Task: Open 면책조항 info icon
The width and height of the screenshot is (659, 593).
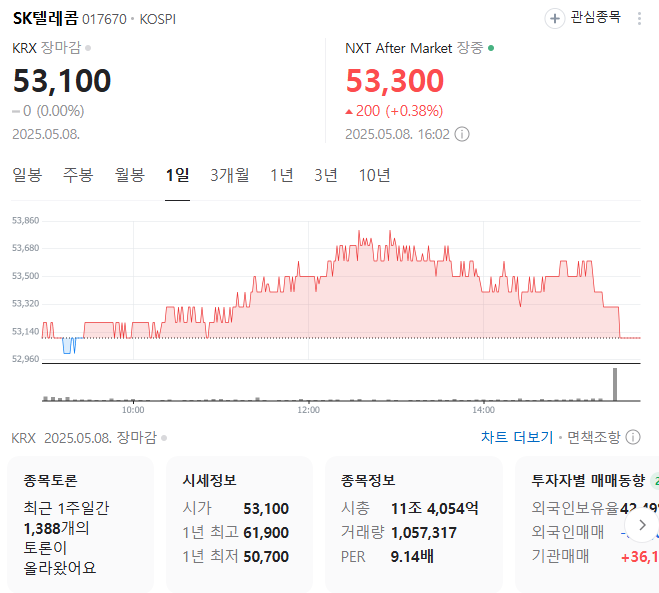Action: [633, 437]
